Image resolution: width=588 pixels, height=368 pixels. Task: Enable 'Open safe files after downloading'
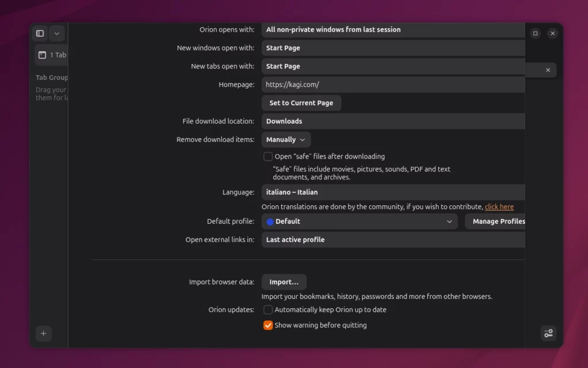[x=268, y=156]
